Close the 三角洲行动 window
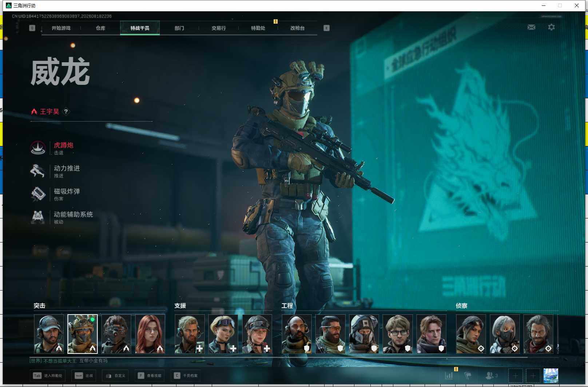 pos(577,5)
